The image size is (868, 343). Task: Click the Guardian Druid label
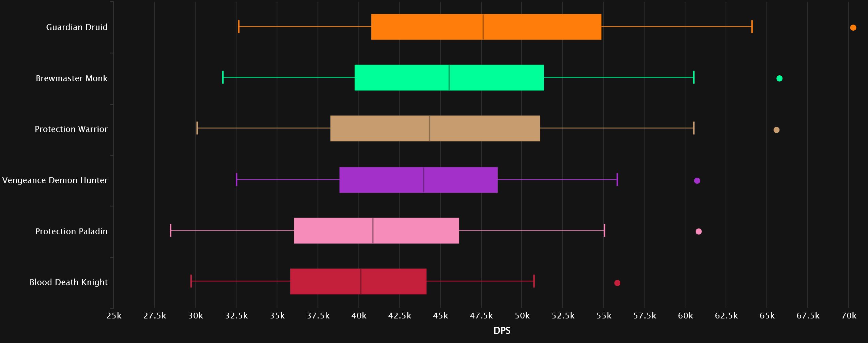pyautogui.click(x=77, y=27)
